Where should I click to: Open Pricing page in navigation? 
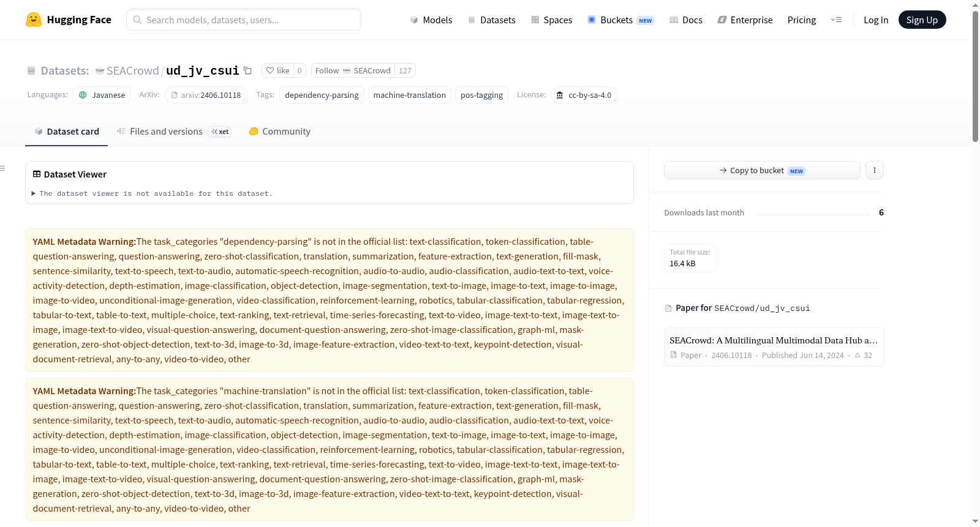tap(802, 20)
